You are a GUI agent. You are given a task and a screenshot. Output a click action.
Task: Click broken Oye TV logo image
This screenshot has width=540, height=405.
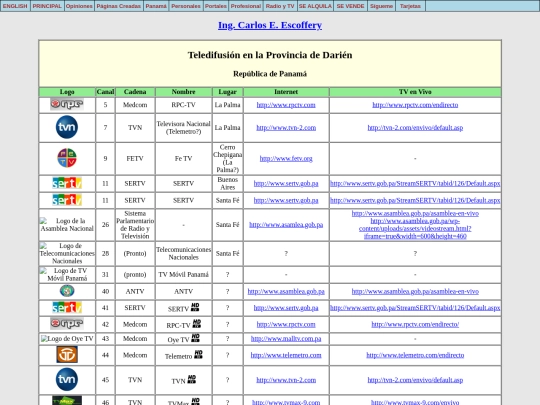(67, 339)
